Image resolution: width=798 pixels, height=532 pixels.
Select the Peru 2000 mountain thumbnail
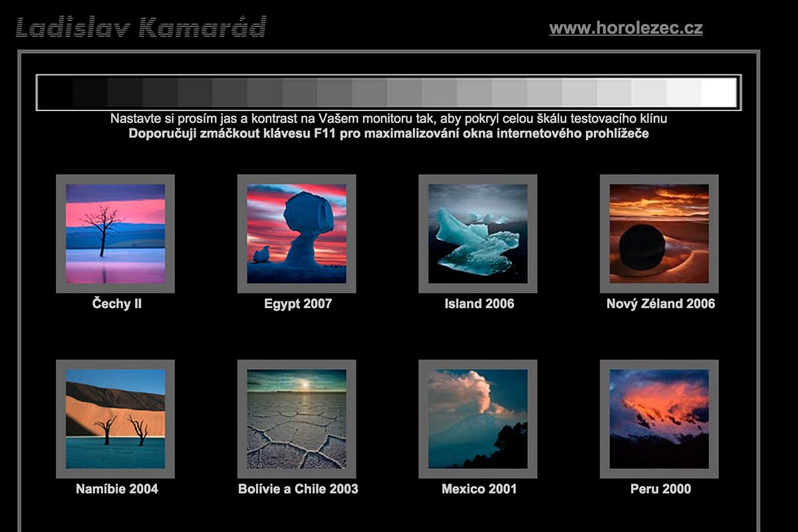(x=659, y=419)
